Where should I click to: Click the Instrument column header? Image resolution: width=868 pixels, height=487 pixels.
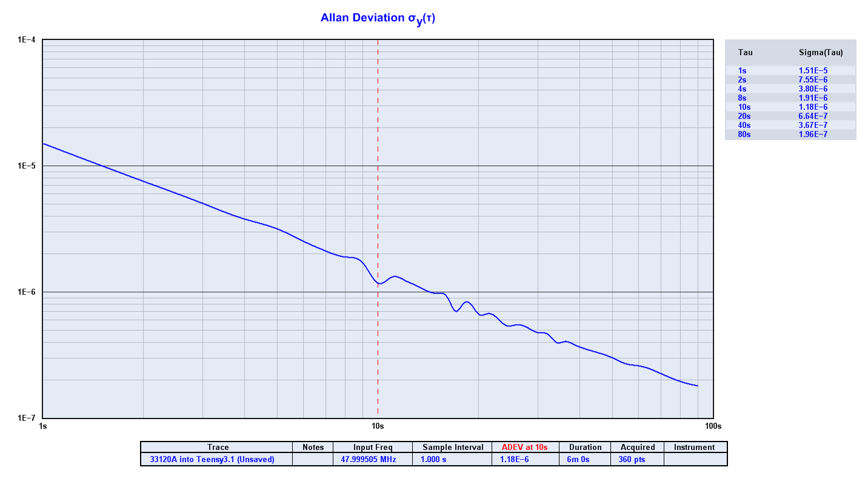tap(695, 448)
